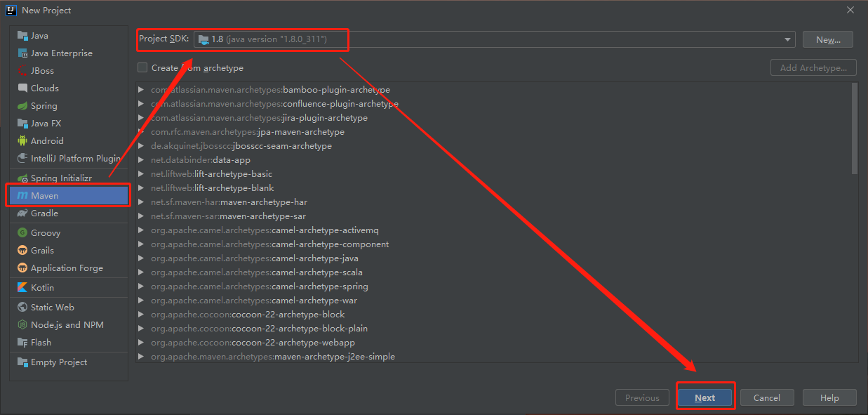
Task: Click the Application Forge icon
Action: [22, 268]
